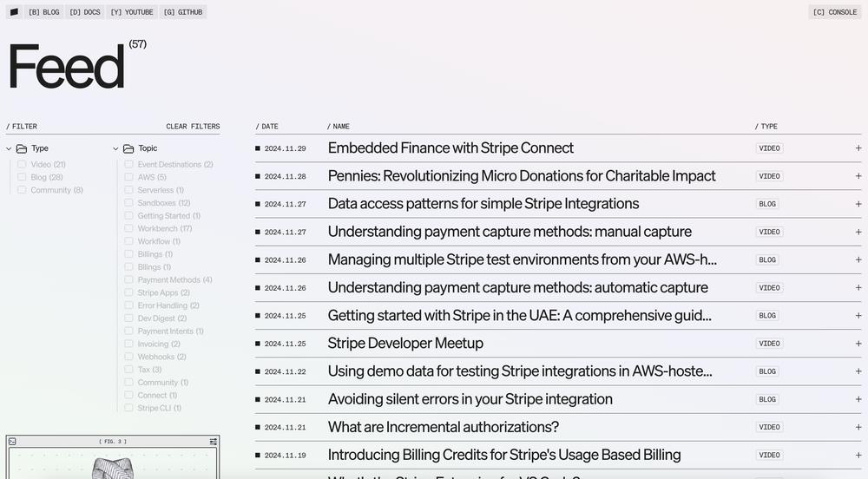Image resolution: width=868 pixels, height=479 pixels.
Task: Sort feed by the / TYPE column header
Action: [766, 127]
